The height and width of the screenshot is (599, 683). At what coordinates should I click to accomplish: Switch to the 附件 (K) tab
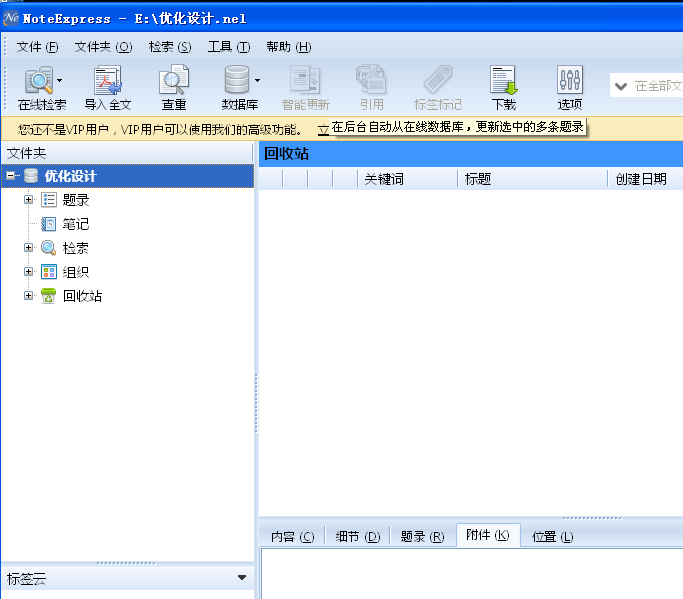click(488, 535)
